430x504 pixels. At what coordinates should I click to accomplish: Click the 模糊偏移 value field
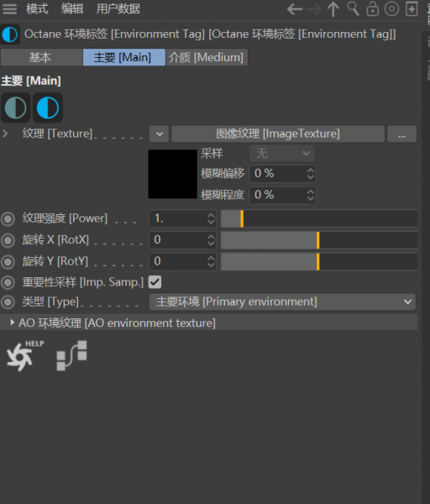pos(278,174)
